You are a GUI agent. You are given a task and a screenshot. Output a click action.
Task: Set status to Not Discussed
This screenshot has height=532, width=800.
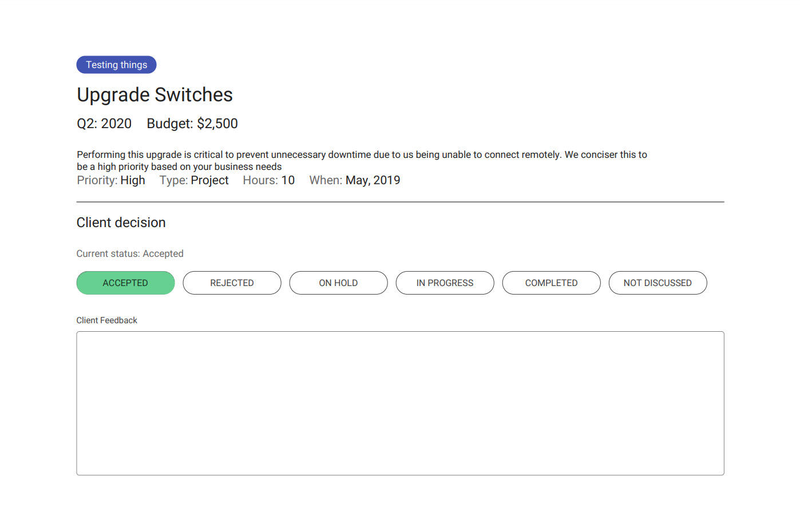pos(658,283)
